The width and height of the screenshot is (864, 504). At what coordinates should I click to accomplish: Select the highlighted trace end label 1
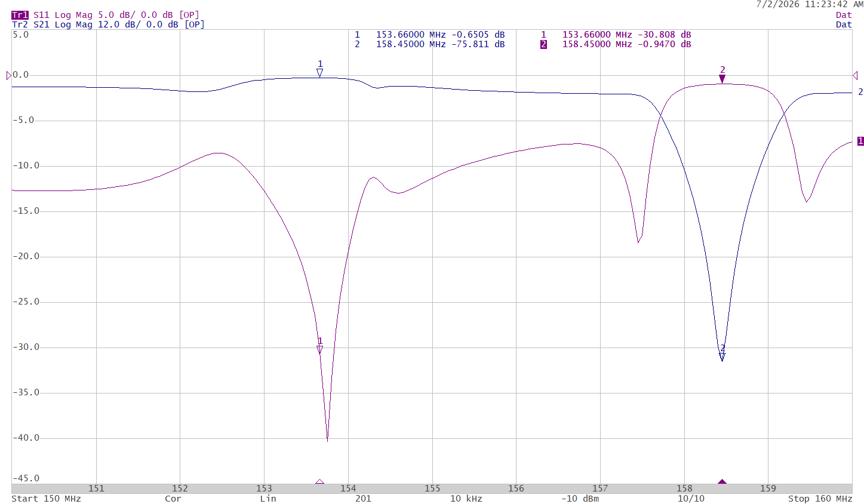pos(860,141)
